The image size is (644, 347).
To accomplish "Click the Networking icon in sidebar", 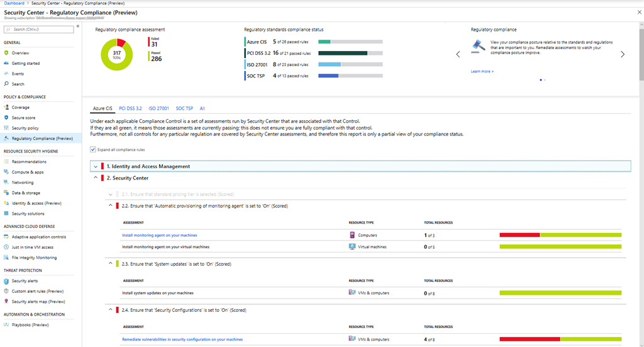I will click(x=6, y=182).
